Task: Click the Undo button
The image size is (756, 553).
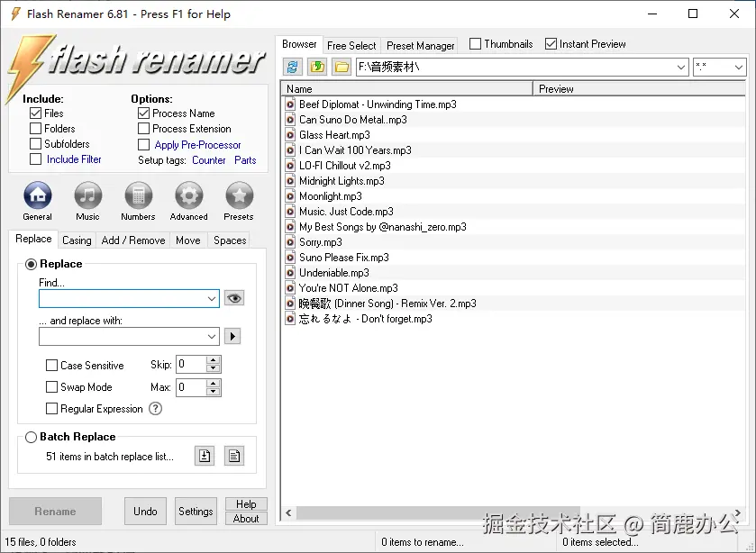Action: (x=145, y=511)
